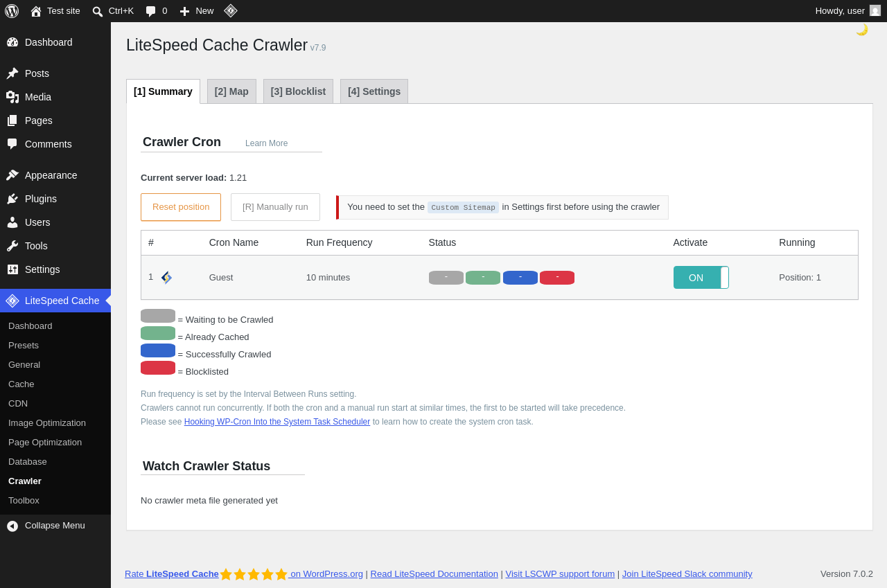This screenshot has width=887, height=588.
Task: Click the Pages icon in sidebar
Action: (12, 121)
